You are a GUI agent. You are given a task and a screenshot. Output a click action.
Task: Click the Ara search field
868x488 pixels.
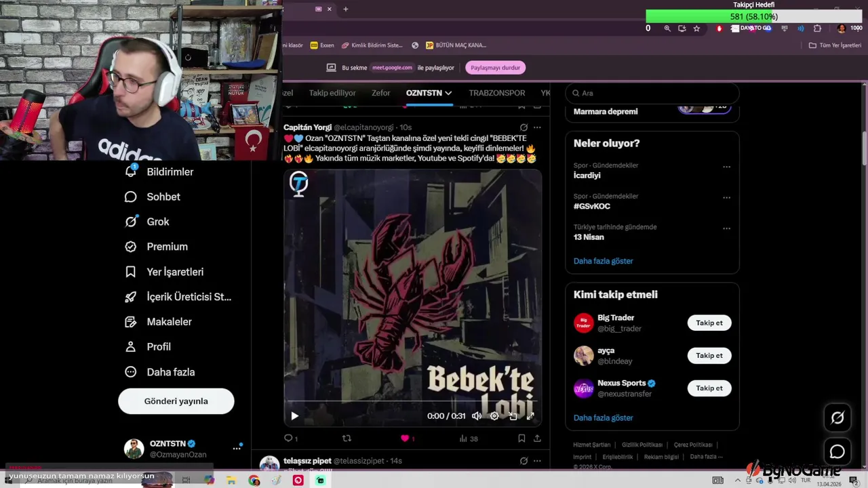click(652, 93)
